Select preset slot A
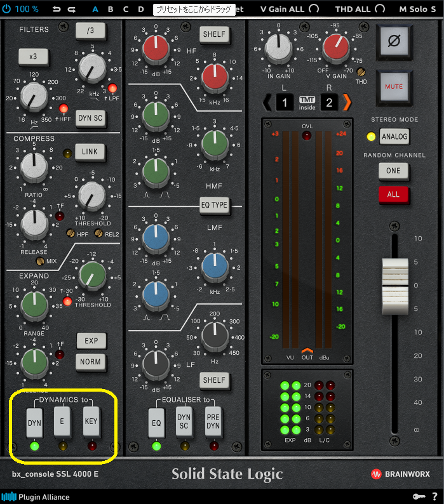 [95, 9]
